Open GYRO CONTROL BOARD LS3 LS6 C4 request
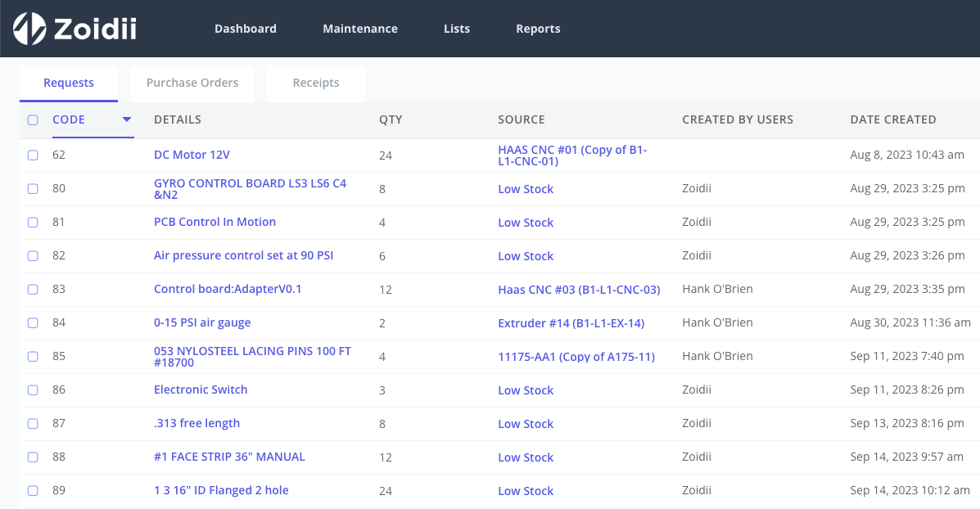The height and width of the screenshot is (509, 980). point(250,188)
